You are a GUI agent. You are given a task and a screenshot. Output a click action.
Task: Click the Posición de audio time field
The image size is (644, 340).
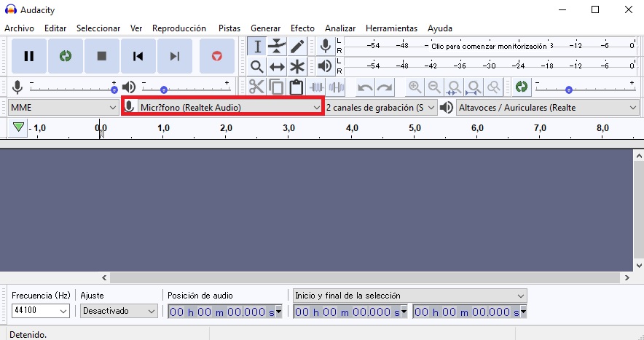coord(221,312)
